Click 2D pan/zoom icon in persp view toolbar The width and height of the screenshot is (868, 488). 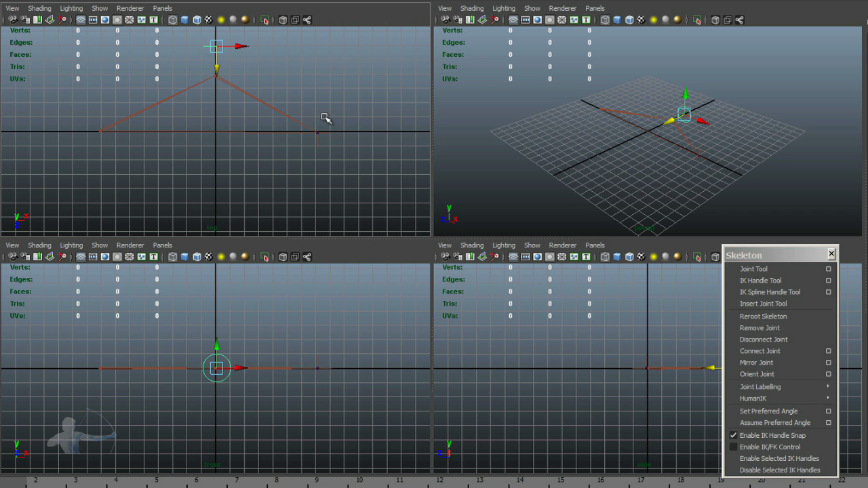point(494,20)
